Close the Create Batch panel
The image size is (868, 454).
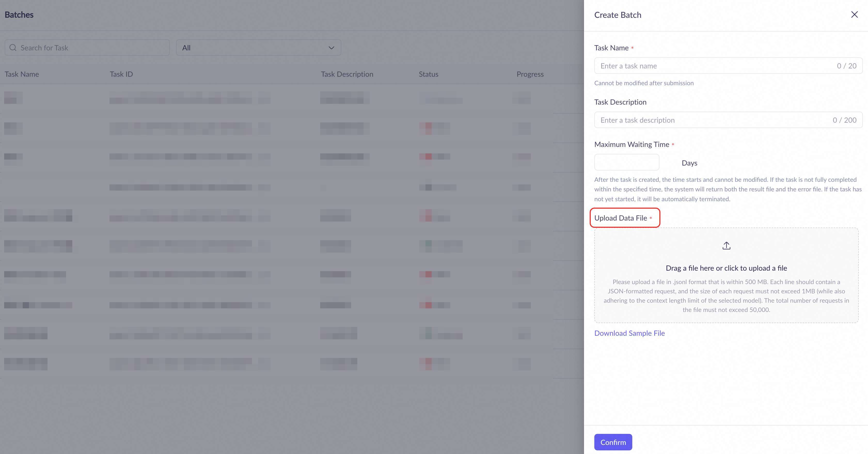[x=854, y=14]
